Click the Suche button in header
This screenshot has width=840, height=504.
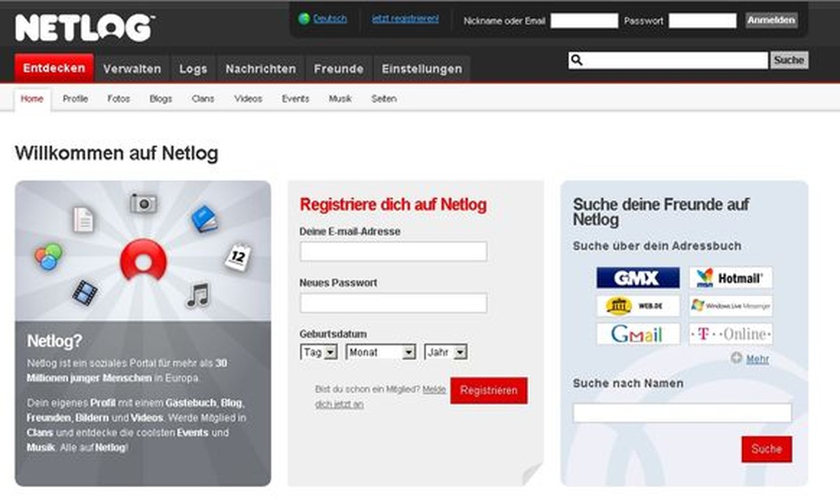(789, 60)
